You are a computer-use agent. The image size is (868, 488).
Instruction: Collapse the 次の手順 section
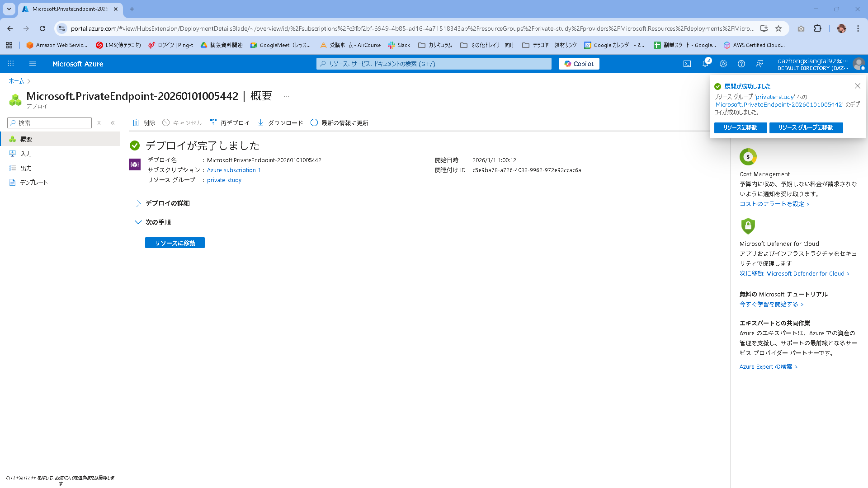pyautogui.click(x=138, y=222)
